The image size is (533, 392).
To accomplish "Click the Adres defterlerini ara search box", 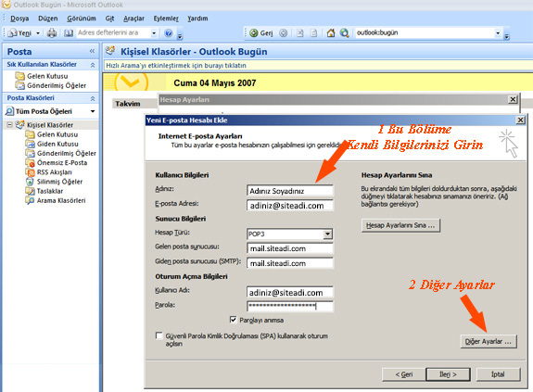I will [113, 33].
